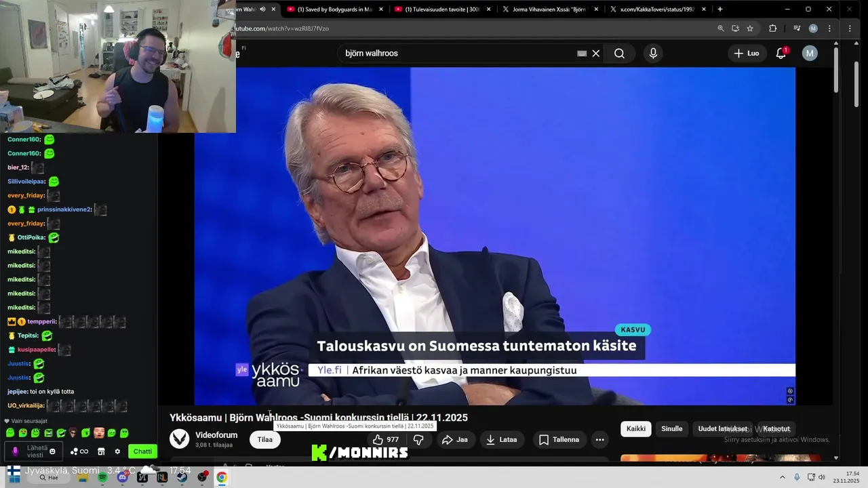Viewport: 868px width, 488px height.
Task: Open a new browser tab
Action: (x=720, y=9)
